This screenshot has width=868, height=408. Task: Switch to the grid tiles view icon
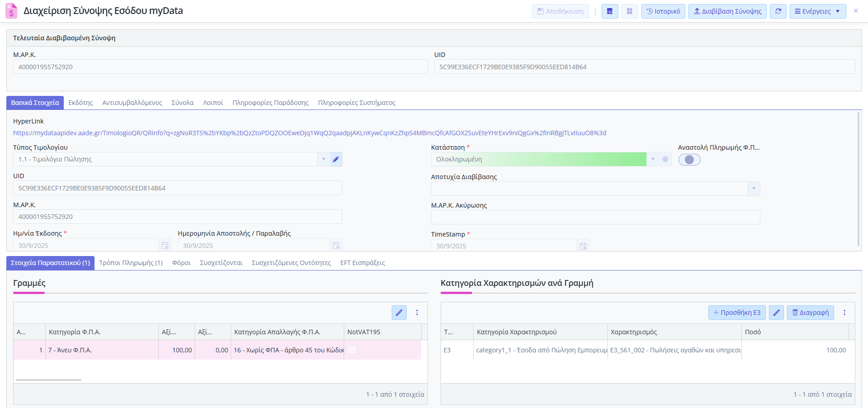tap(629, 11)
